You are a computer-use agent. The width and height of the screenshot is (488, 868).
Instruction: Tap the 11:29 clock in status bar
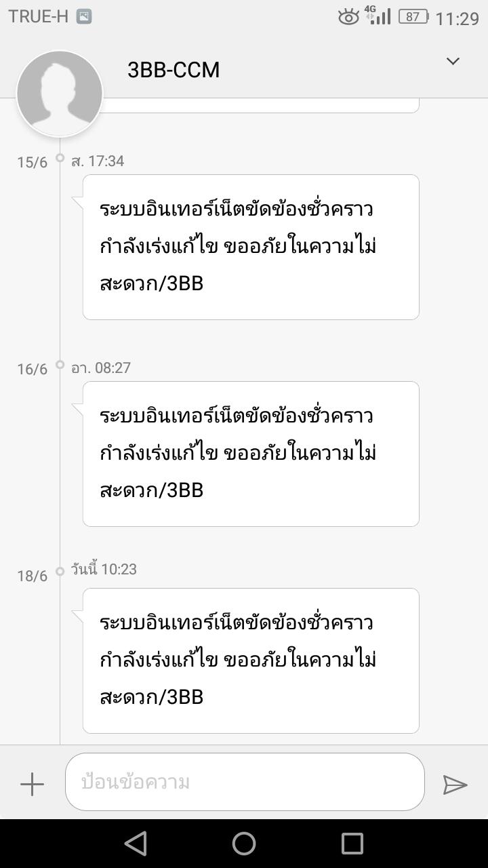457,18
